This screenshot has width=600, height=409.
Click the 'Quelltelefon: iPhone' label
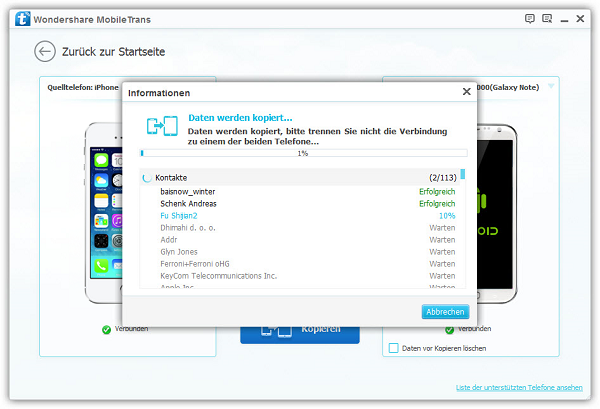83,87
